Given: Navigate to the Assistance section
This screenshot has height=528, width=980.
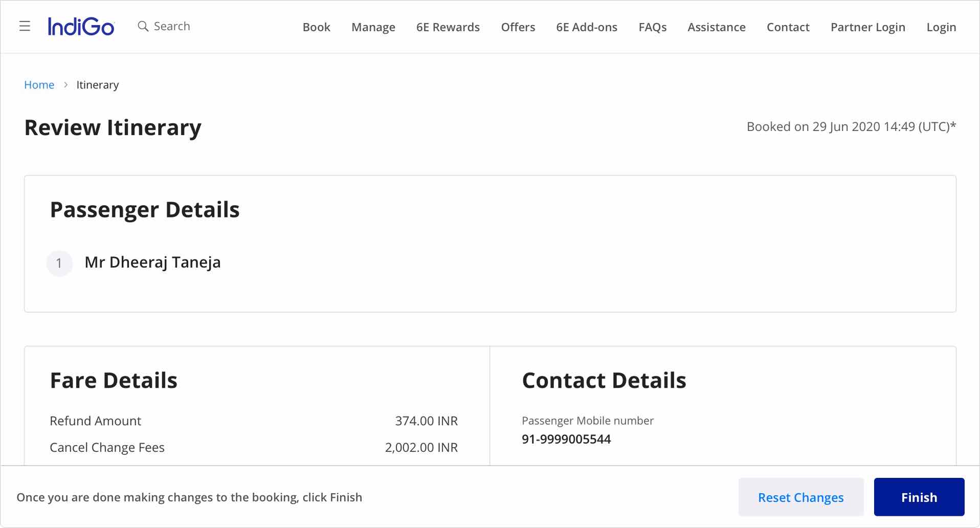Looking at the screenshot, I should tap(716, 27).
